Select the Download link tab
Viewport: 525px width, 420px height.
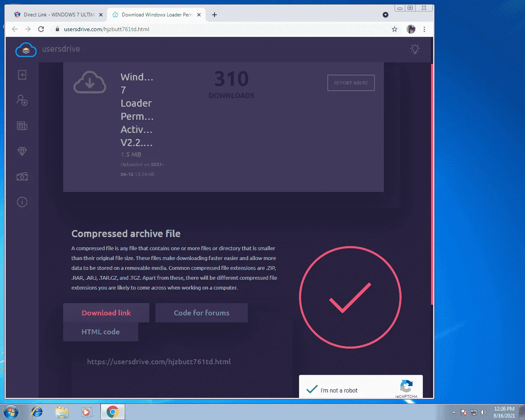click(x=106, y=313)
